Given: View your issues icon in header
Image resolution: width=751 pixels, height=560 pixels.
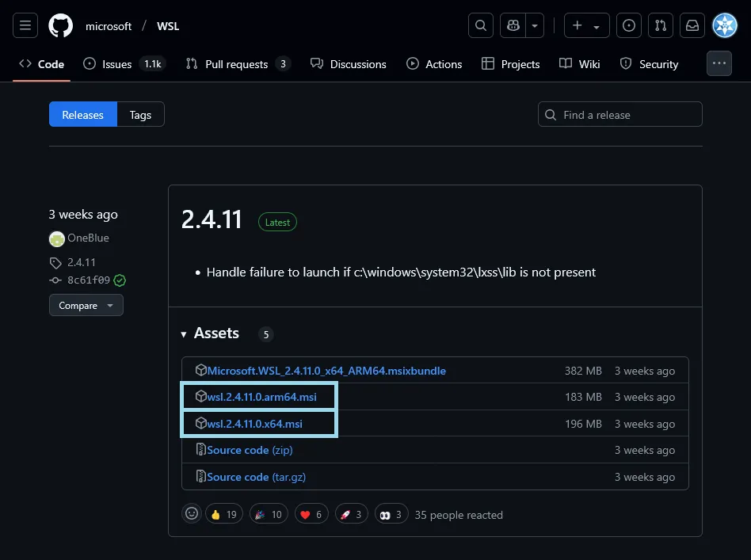Looking at the screenshot, I should point(629,25).
